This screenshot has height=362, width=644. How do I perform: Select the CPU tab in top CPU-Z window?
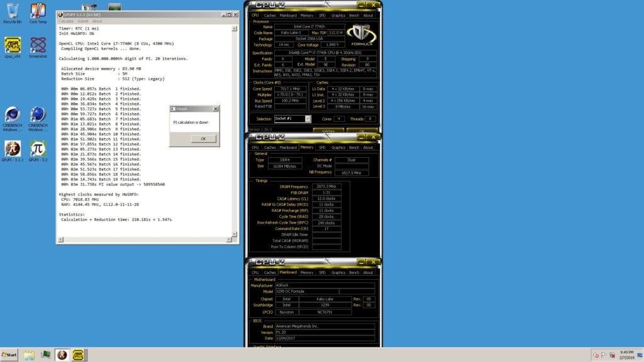[255, 16]
